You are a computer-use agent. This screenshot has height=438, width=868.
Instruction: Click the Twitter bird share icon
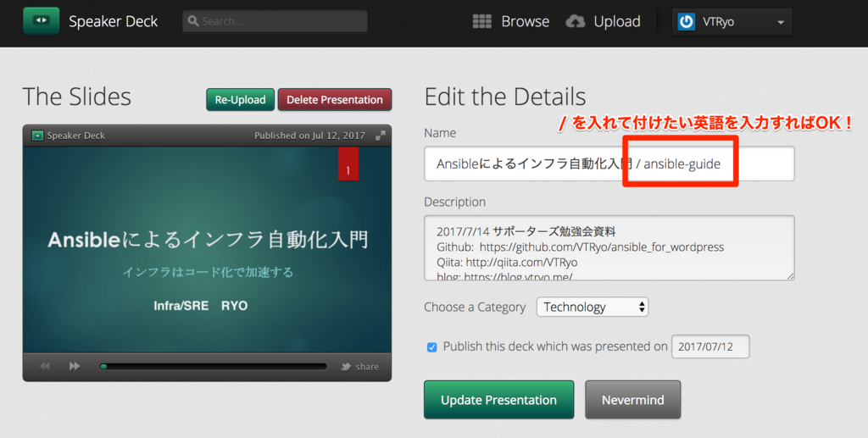point(346,366)
